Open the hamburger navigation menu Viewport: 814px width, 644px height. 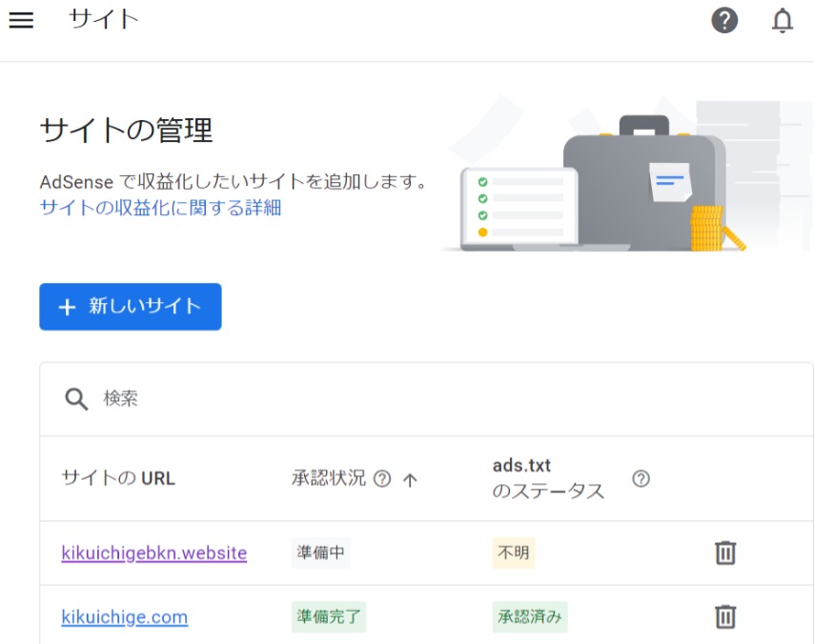[x=21, y=20]
